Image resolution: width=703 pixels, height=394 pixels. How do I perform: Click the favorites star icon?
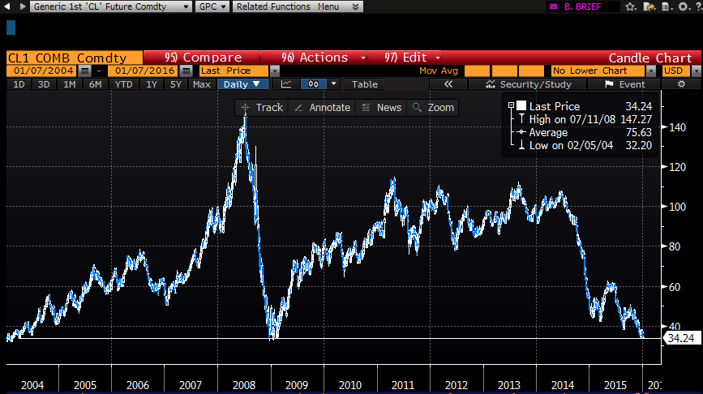tap(631, 7)
